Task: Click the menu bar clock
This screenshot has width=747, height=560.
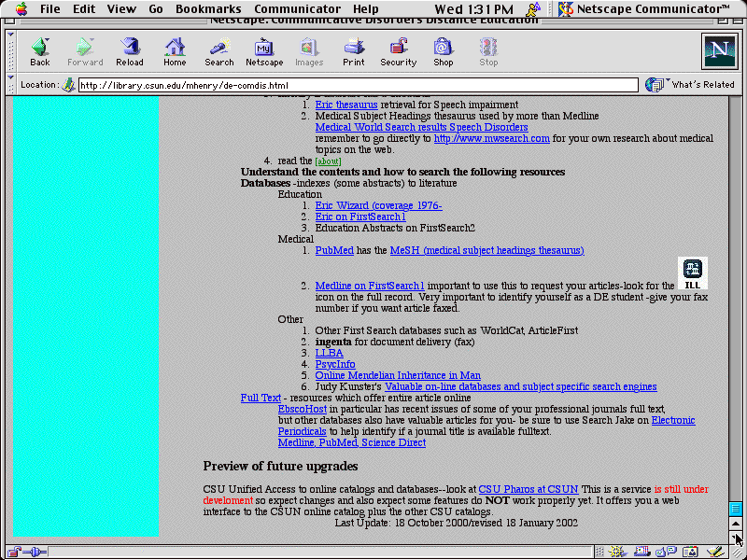Action: [474, 8]
